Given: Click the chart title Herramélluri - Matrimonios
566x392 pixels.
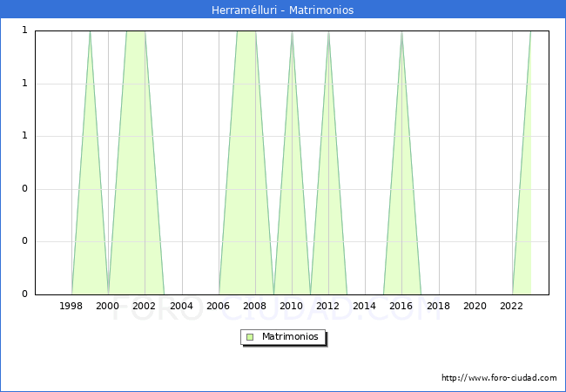Looking at the screenshot, I should pos(283,10).
